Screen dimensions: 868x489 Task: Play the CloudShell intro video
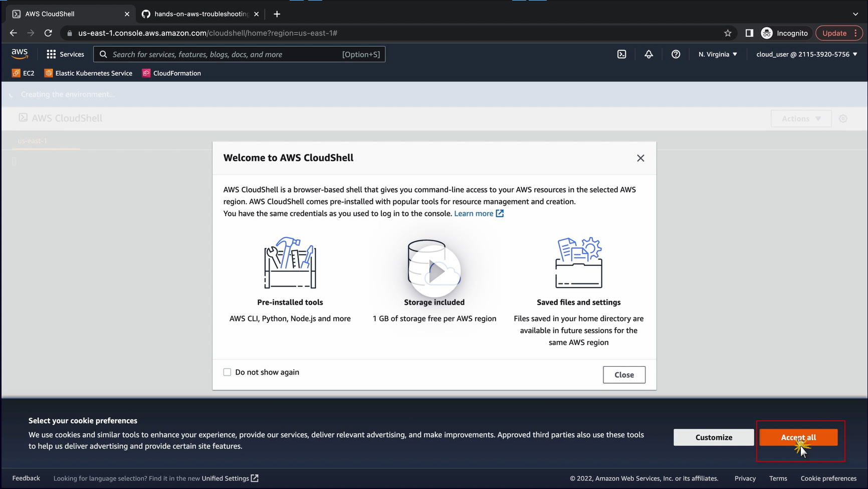pyautogui.click(x=435, y=271)
